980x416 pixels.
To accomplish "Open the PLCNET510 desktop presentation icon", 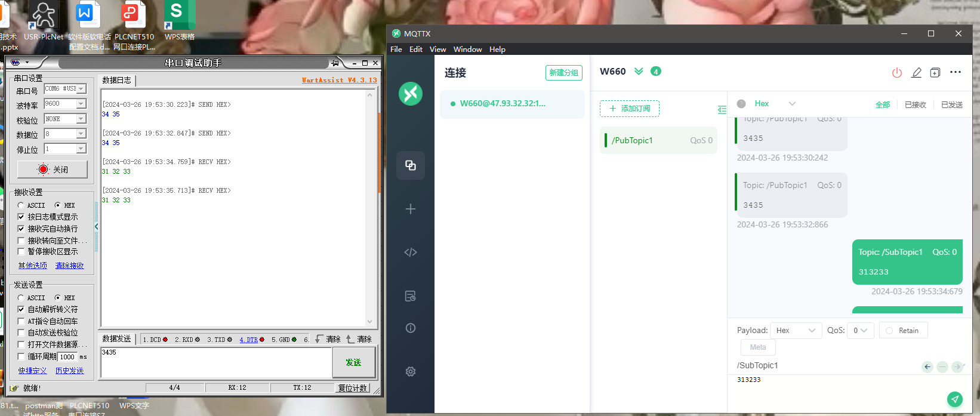I will pyautogui.click(x=134, y=26).
